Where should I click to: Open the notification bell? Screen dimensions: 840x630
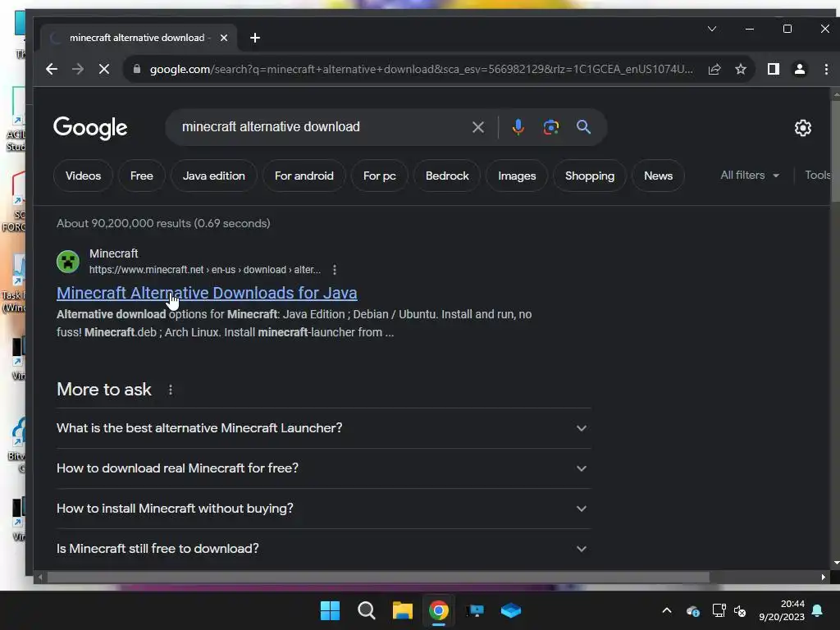(817, 610)
